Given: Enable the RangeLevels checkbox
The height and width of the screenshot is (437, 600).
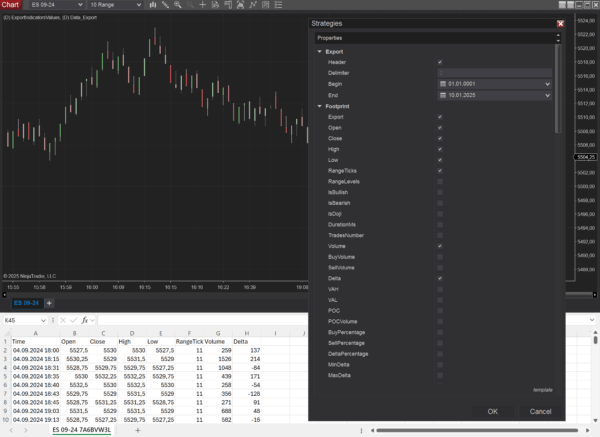Looking at the screenshot, I should (x=440, y=181).
